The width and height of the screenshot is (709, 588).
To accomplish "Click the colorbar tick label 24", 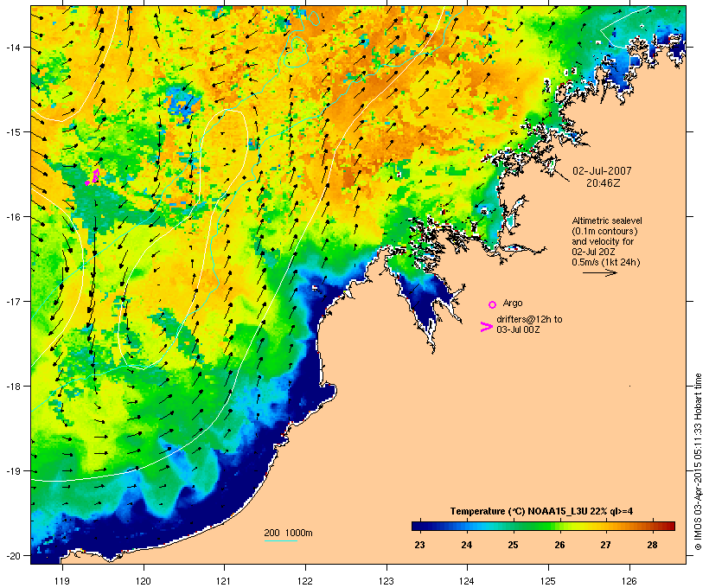I will [x=466, y=545].
